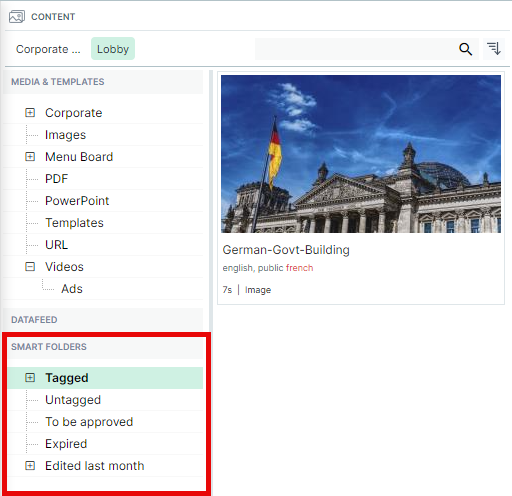The image size is (512, 496).
Task: Select the Untagged smart folder
Action: (x=73, y=400)
